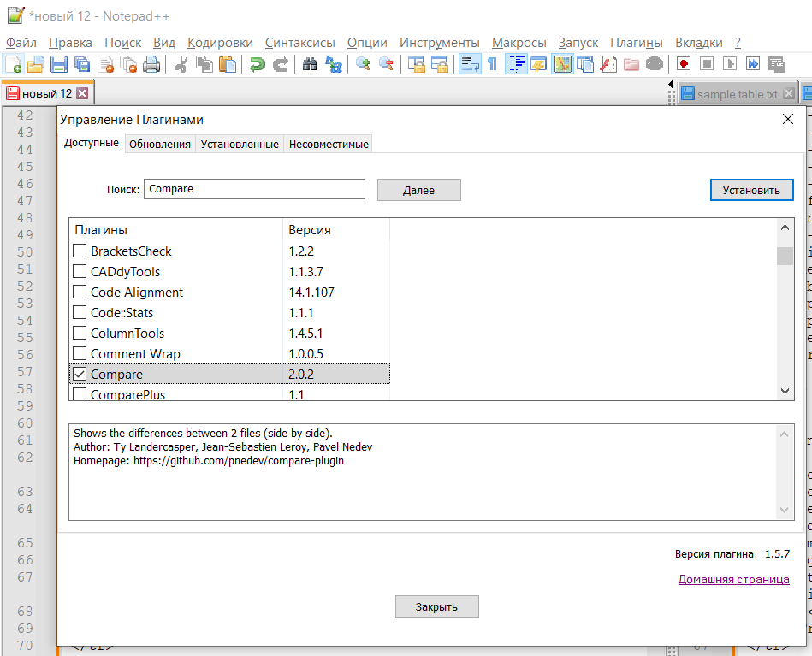Toggle the Indent Guide toolbar icon

516,64
